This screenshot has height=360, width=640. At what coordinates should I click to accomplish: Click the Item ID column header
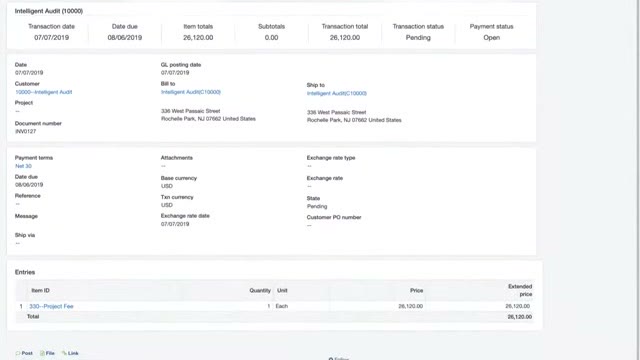tap(40, 291)
